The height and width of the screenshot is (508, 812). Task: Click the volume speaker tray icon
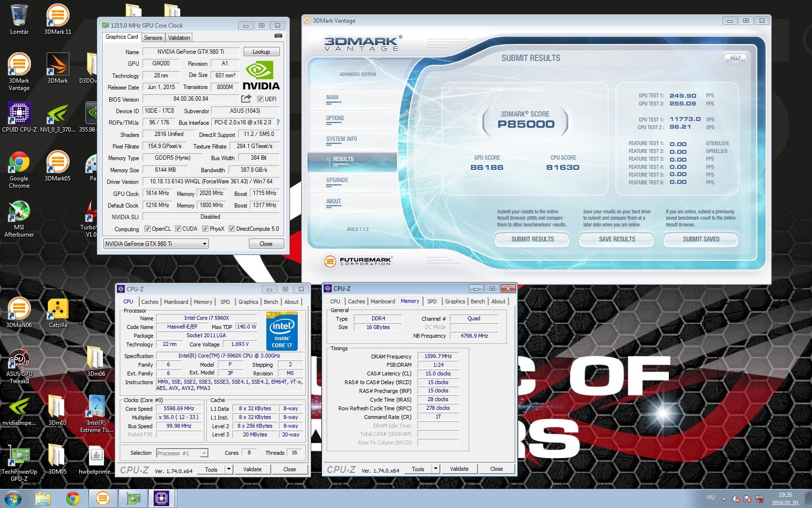(736, 499)
